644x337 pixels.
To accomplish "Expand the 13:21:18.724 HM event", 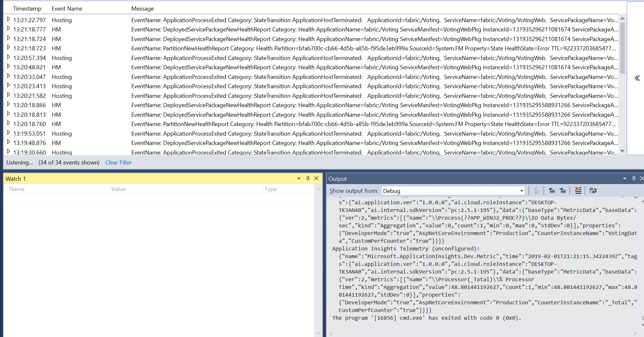I will coord(8,38).
